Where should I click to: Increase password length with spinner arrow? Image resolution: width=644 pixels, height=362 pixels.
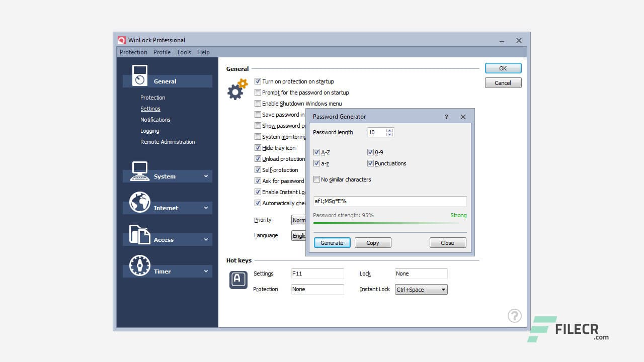389,130
